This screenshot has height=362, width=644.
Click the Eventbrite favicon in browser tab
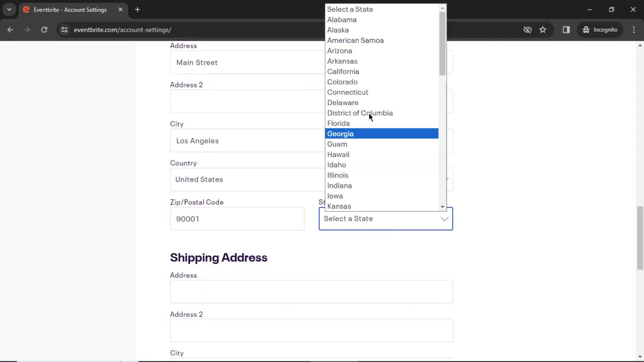[25, 10]
